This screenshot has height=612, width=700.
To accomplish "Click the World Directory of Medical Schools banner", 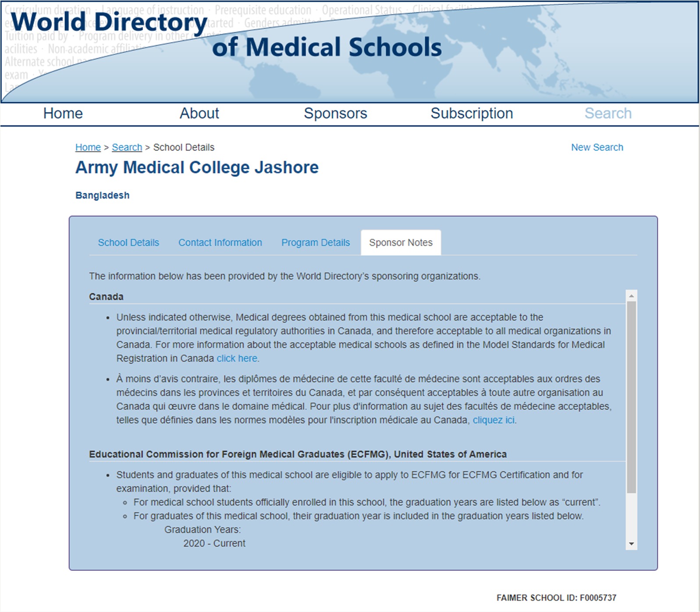I will pyautogui.click(x=349, y=52).
